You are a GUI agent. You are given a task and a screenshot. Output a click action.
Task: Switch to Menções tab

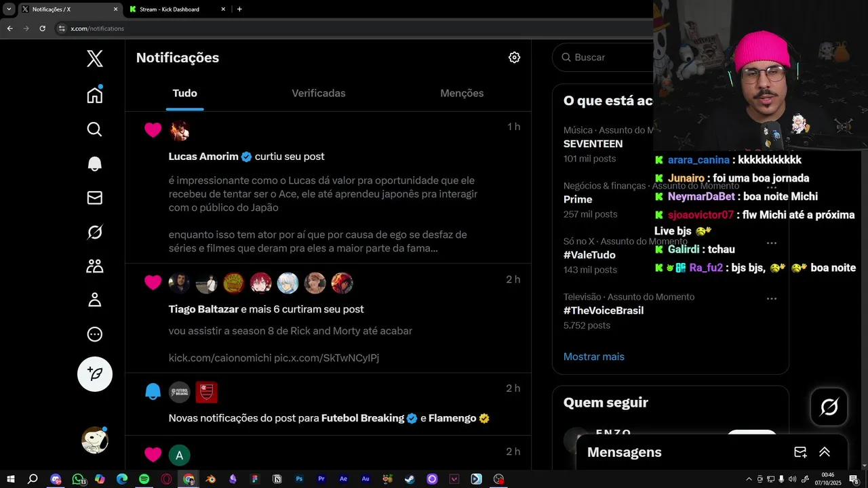462,94
